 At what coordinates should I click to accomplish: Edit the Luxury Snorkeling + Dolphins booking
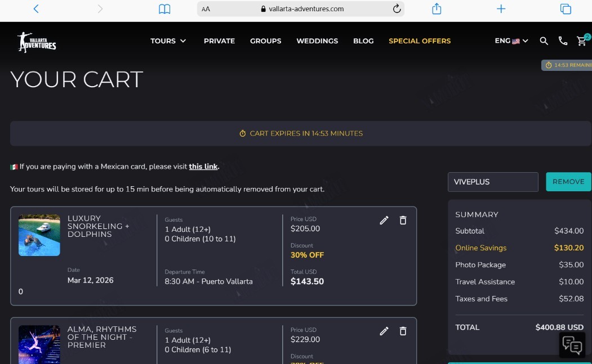(x=384, y=221)
